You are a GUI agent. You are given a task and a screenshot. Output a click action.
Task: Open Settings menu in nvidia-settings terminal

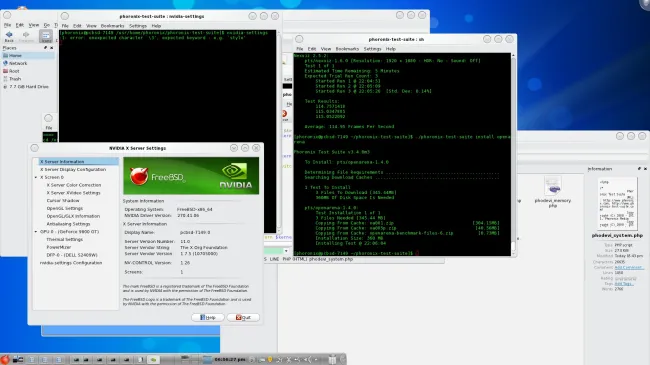(x=138, y=26)
